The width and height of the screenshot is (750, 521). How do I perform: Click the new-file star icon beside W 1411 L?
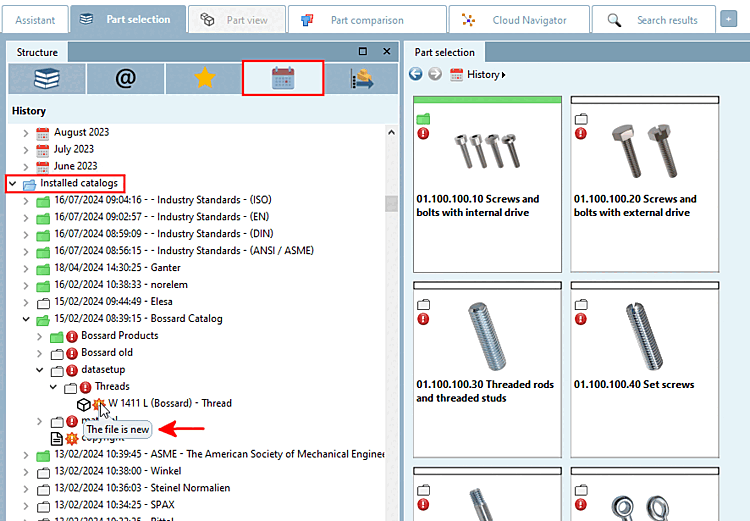coord(99,404)
